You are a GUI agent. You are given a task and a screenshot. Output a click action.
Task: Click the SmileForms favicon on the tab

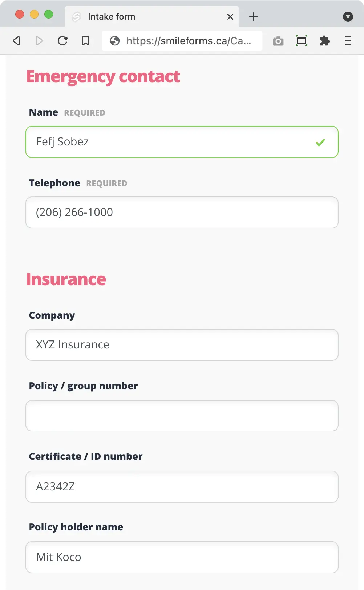(x=77, y=16)
